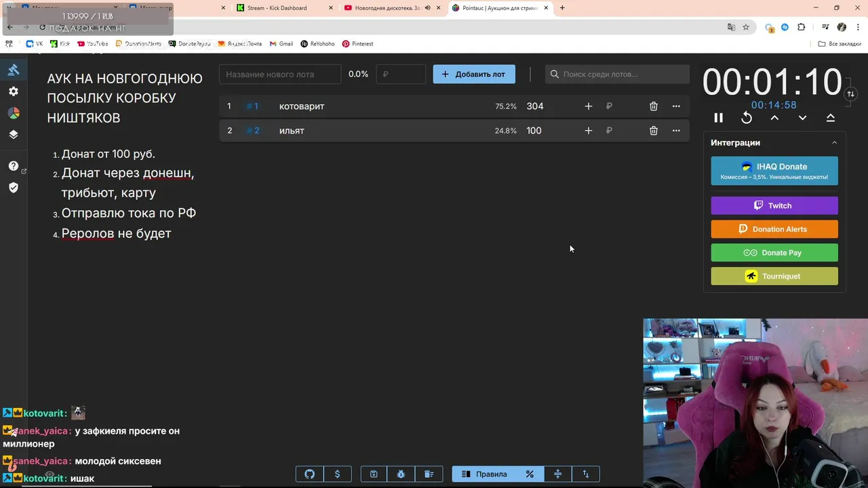Toggle the compact rows icon in bottom toolbar
The width and height of the screenshot is (868, 488).
coord(558,474)
